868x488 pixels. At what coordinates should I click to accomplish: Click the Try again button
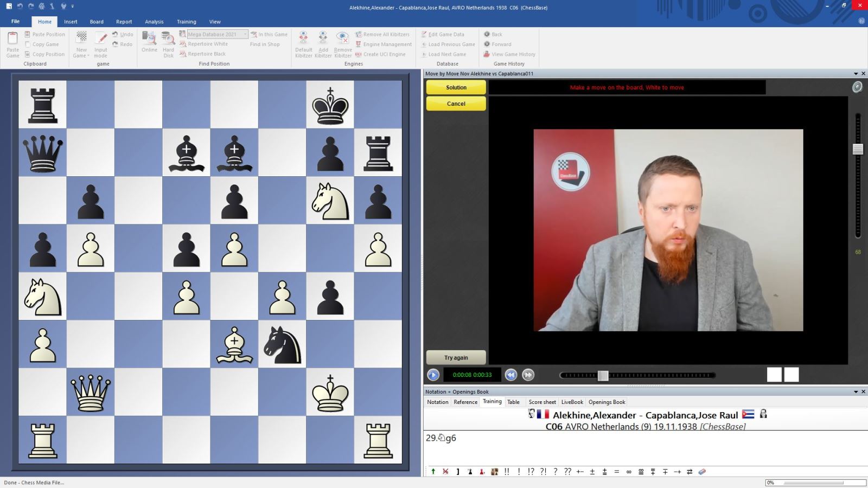click(x=456, y=357)
